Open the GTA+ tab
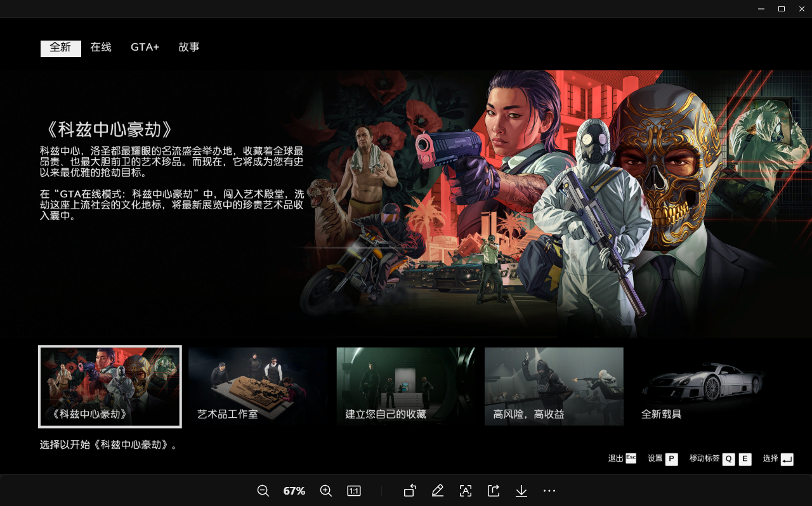The image size is (812, 506). [145, 48]
